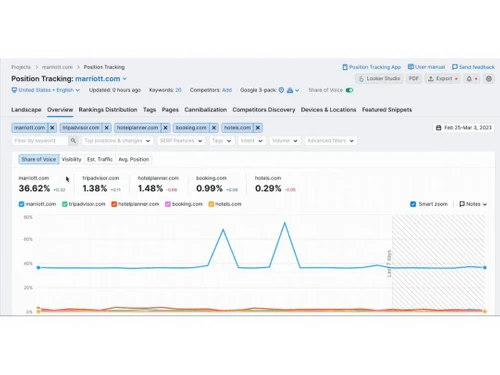Open the settings gear icon

pyautogui.click(x=489, y=79)
